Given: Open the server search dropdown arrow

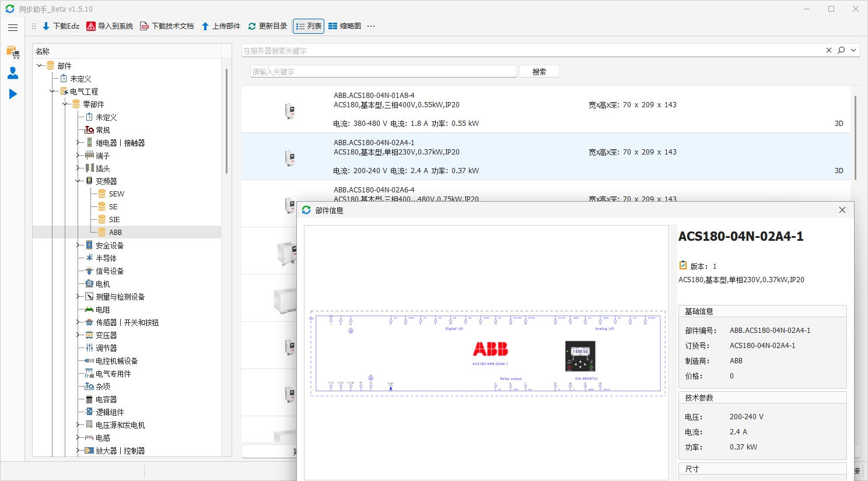Looking at the screenshot, I should (853, 50).
